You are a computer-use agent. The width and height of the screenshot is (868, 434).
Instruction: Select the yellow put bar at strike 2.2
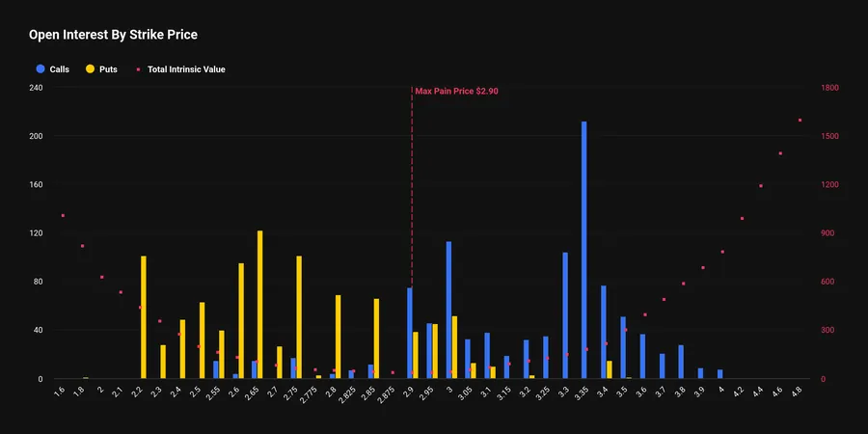tap(144, 317)
